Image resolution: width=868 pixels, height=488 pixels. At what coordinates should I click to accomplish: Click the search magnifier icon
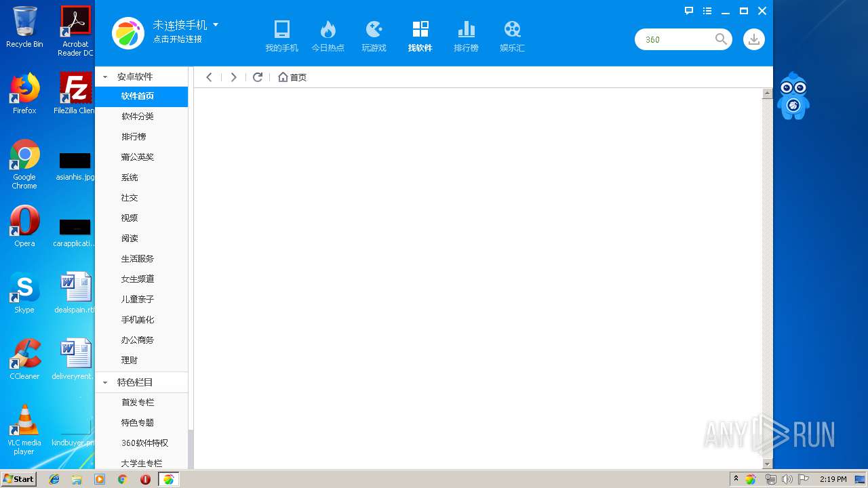(x=721, y=39)
